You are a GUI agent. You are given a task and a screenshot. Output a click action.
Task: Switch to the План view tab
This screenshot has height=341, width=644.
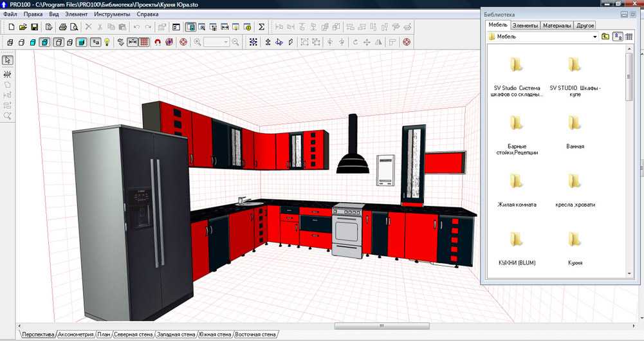pos(104,335)
